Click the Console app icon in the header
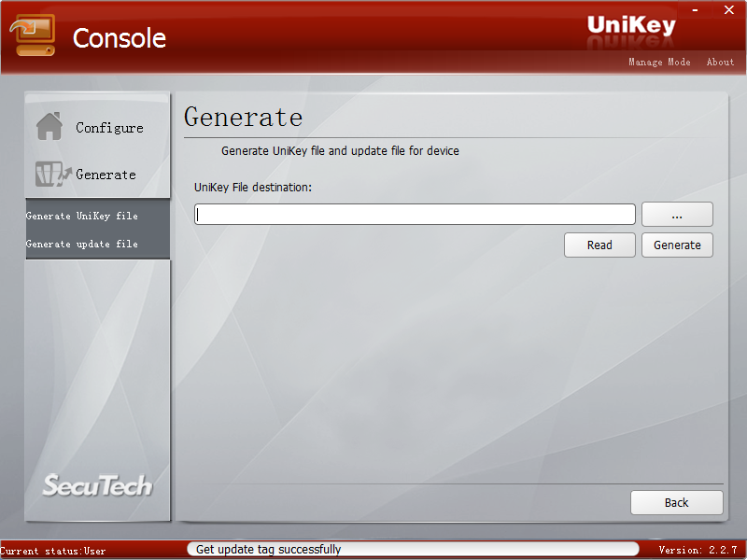The width and height of the screenshot is (747, 560). (x=33, y=35)
